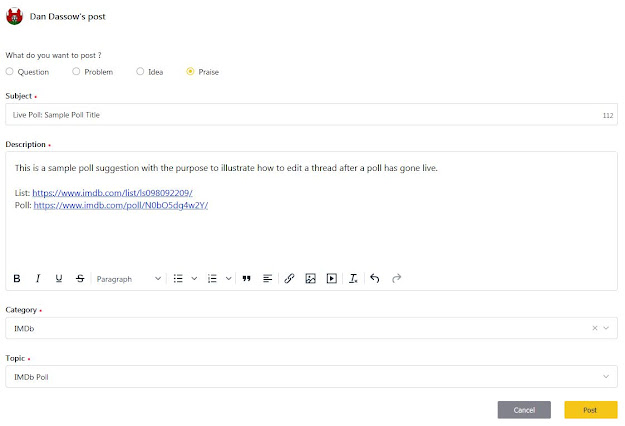This screenshot has width=625, height=426.
Task: Click Dan Dassow's avatar image
Action: tap(14, 16)
